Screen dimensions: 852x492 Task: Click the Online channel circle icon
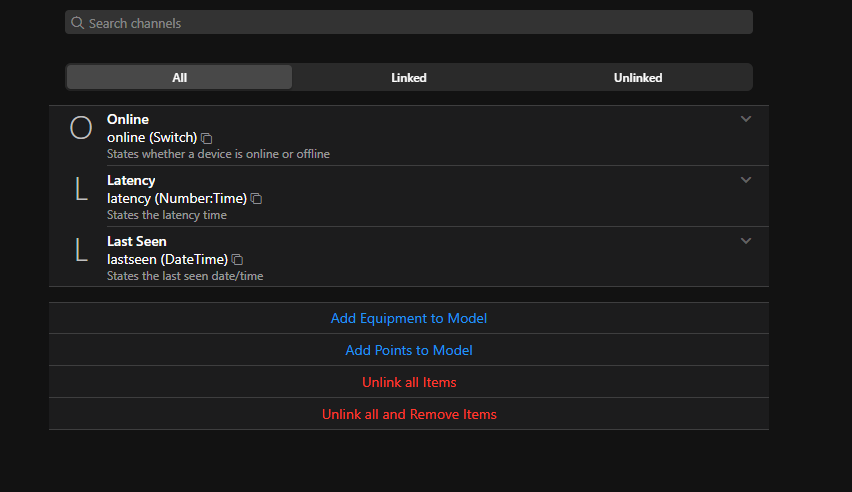[81, 128]
